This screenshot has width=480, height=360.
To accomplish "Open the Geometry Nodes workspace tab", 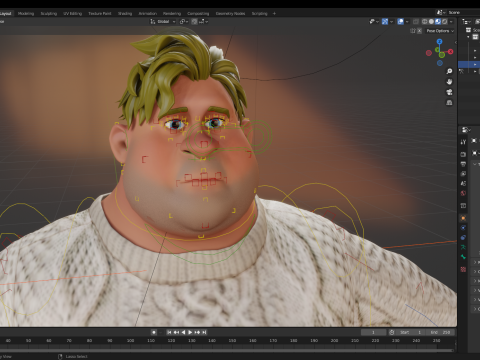I will click(x=230, y=13).
